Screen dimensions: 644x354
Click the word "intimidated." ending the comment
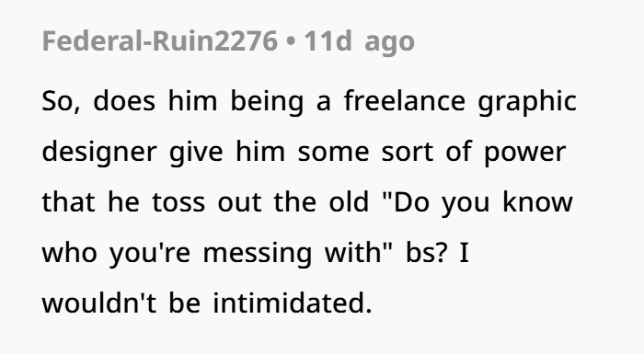293,303
